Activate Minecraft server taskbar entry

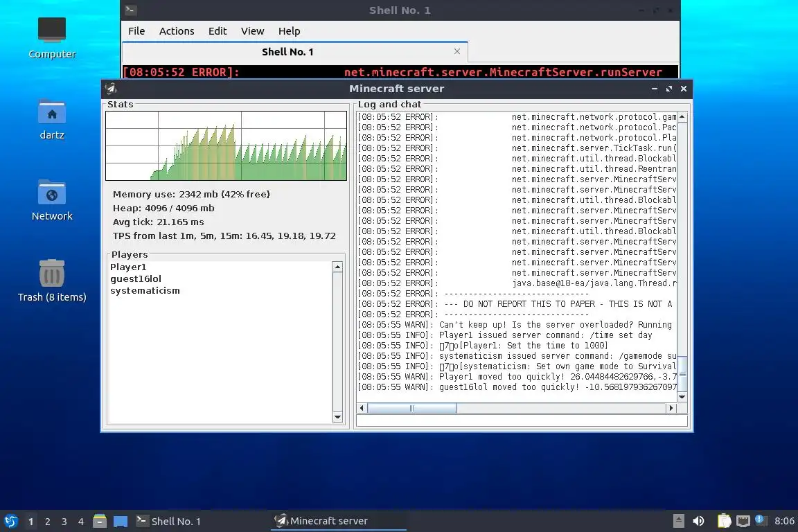coord(339,521)
